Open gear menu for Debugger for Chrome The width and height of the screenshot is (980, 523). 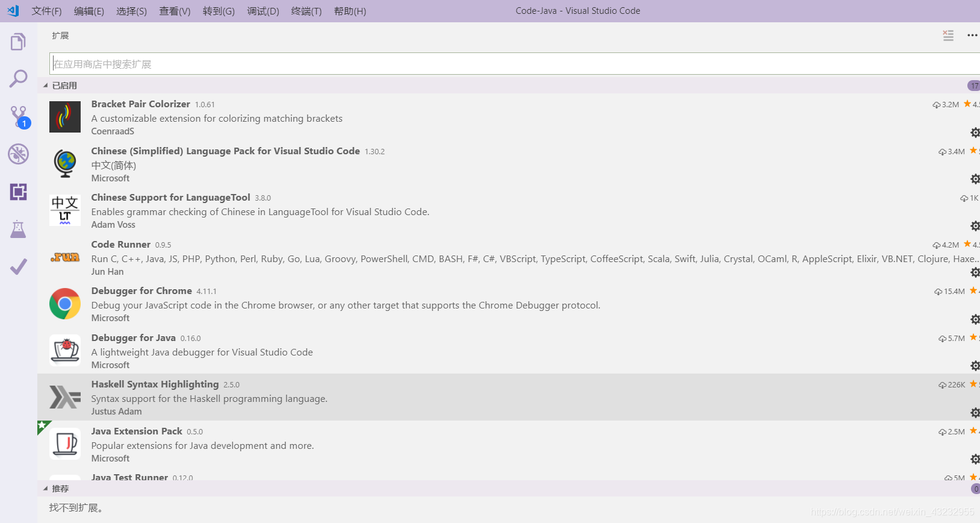(x=975, y=319)
